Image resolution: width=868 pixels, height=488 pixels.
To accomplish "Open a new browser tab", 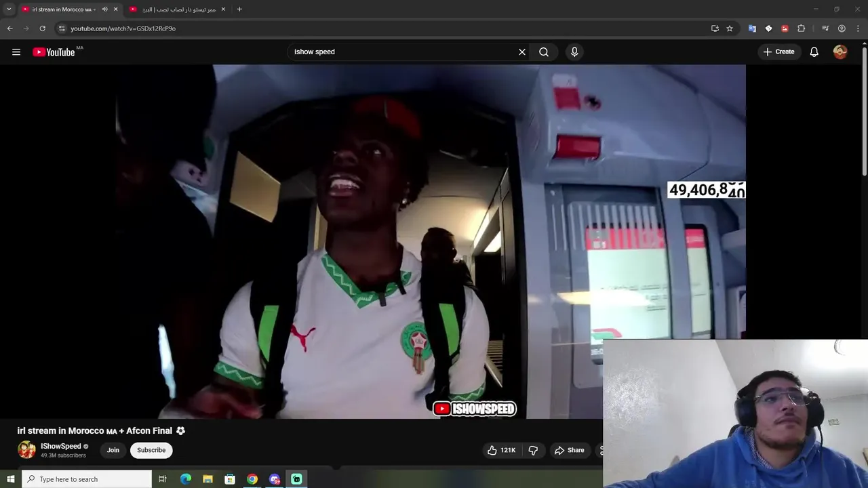I will [x=239, y=9].
